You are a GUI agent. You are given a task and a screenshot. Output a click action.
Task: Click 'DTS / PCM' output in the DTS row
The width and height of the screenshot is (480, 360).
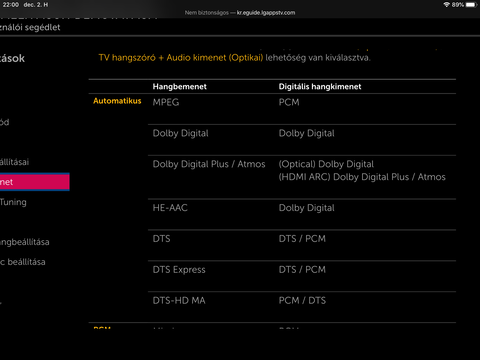coord(302,239)
